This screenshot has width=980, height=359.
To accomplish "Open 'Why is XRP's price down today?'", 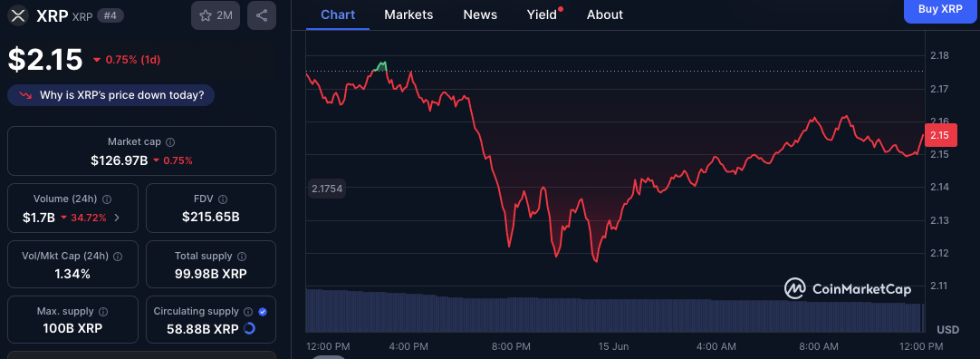I will point(110,95).
